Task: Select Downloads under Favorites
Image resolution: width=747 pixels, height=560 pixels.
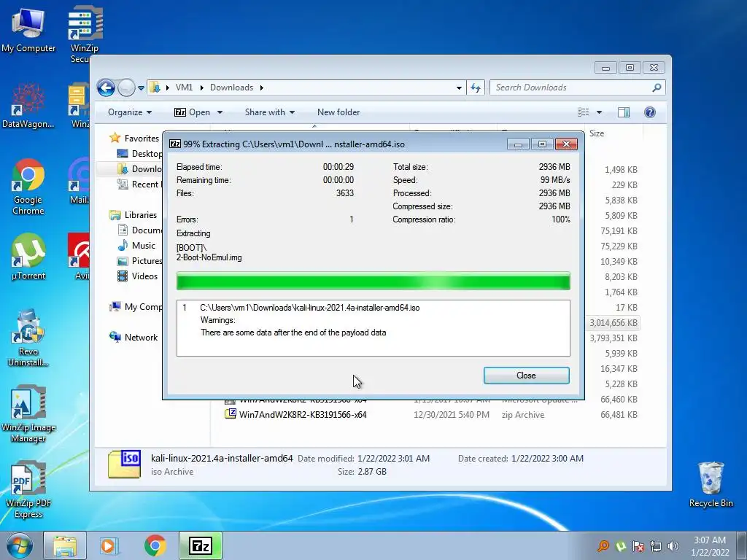Action: 140,168
